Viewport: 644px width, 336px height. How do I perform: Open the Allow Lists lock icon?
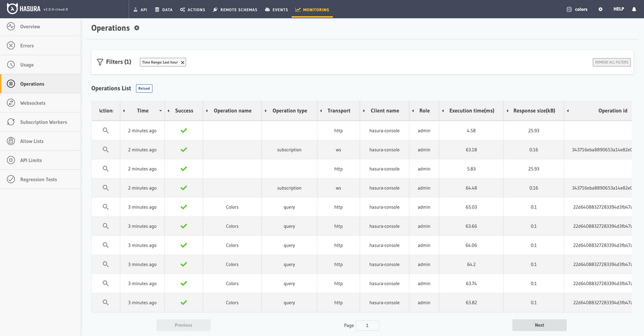click(11, 141)
